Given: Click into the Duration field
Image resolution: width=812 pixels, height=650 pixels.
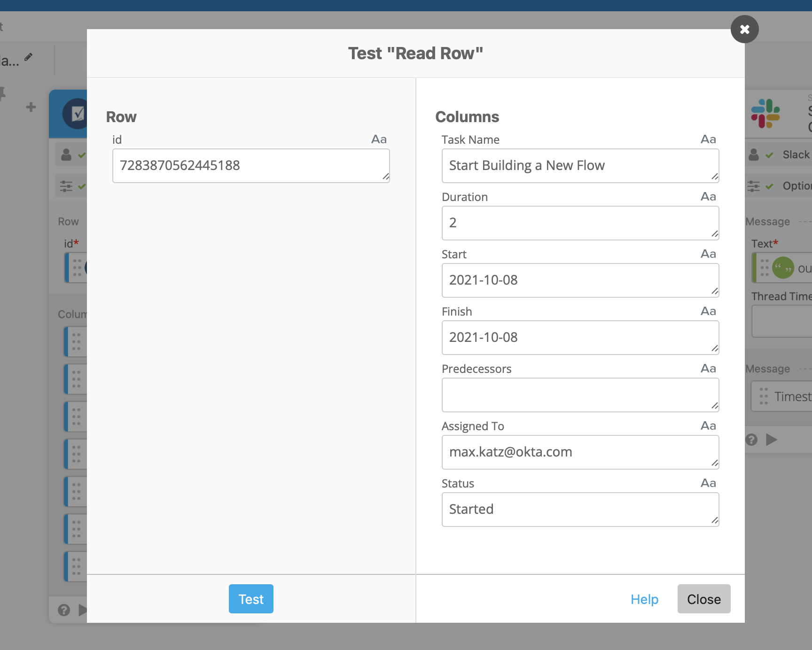Looking at the screenshot, I should [x=580, y=223].
